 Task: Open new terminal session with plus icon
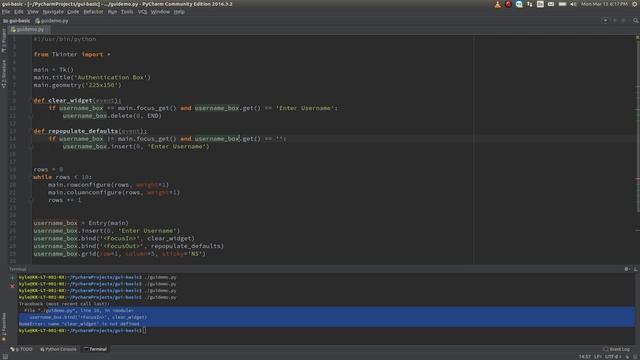(12, 278)
